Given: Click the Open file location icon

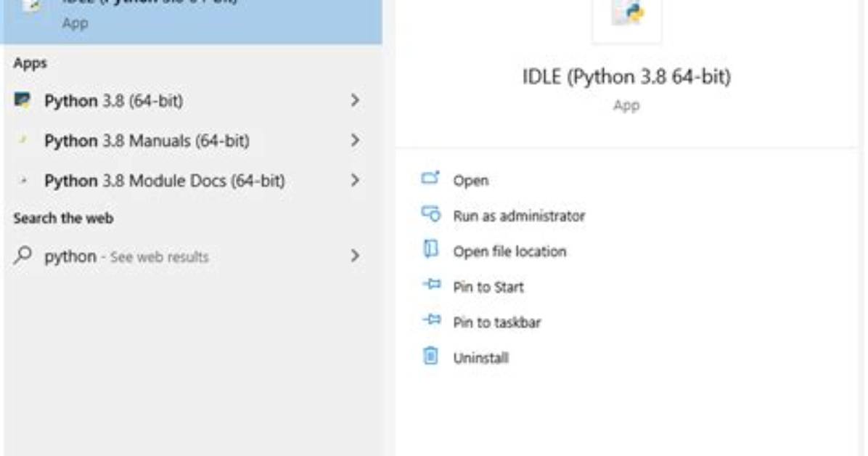Looking at the screenshot, I should (430, 249).
